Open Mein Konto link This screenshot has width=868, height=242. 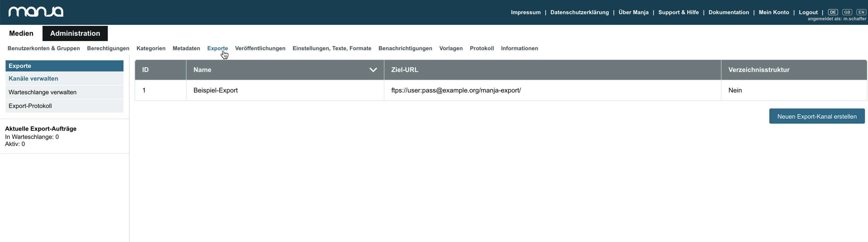[x=774, y=12]
